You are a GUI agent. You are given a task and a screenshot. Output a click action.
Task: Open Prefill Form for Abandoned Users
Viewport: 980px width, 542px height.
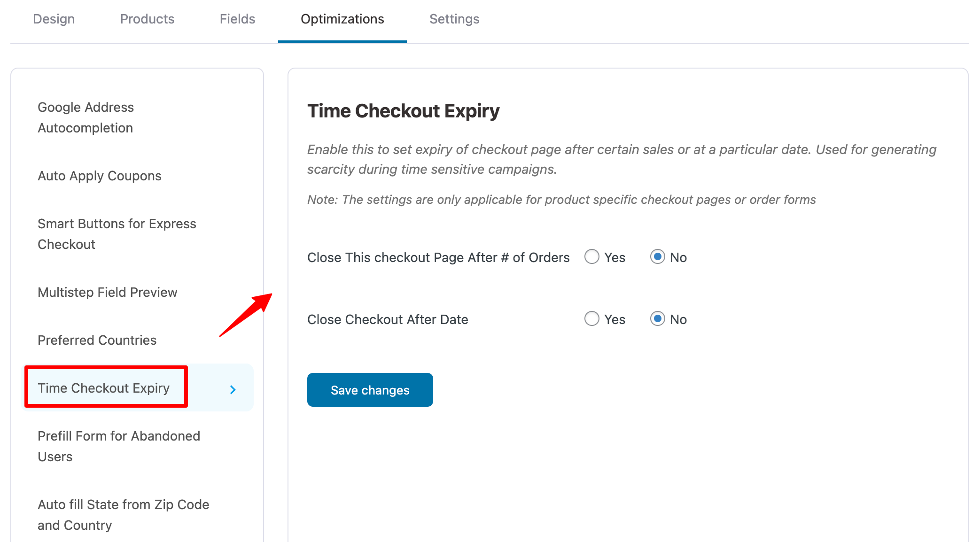pyautogui.click(x=119, y=446)
